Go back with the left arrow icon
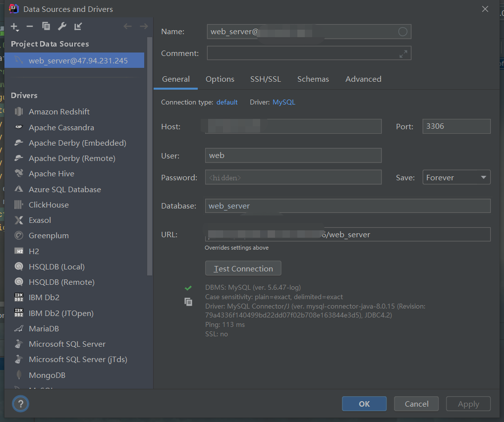Viewport: 504px width, 422px height. point(127,26)
